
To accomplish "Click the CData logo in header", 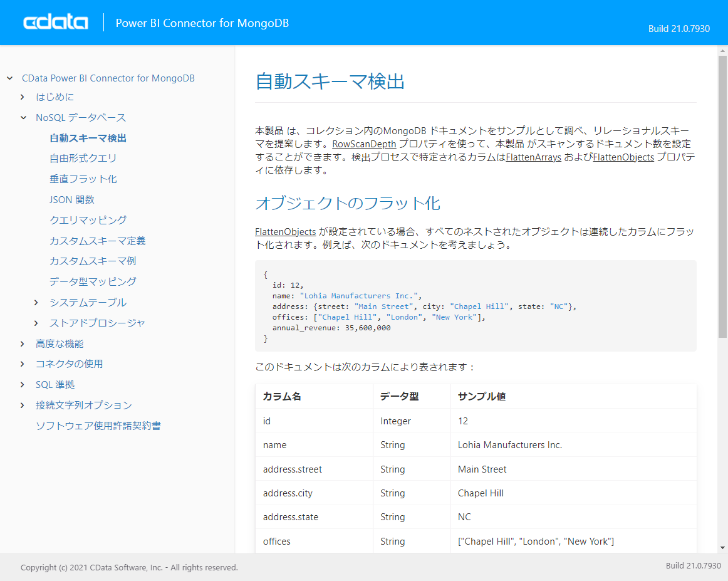I will [x=56, y=23].
